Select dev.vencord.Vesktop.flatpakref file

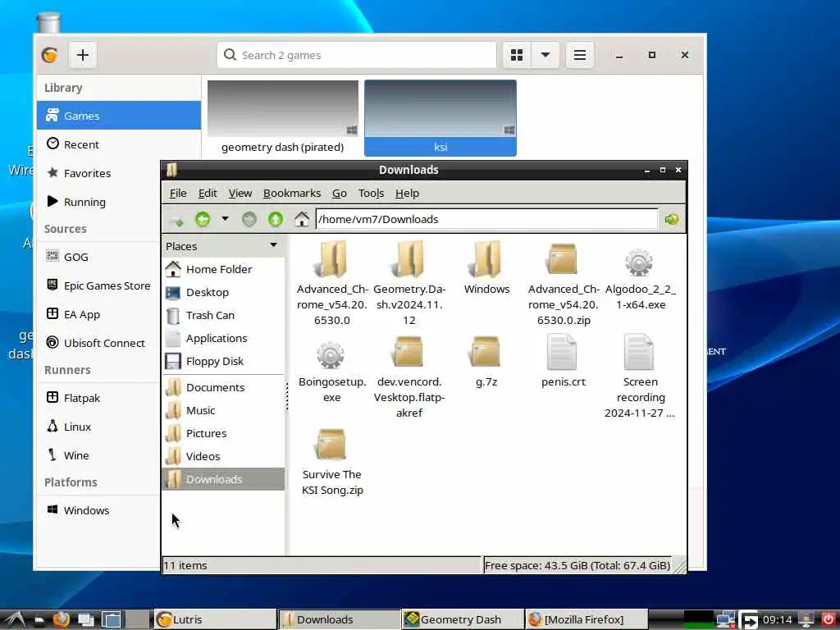409,376
